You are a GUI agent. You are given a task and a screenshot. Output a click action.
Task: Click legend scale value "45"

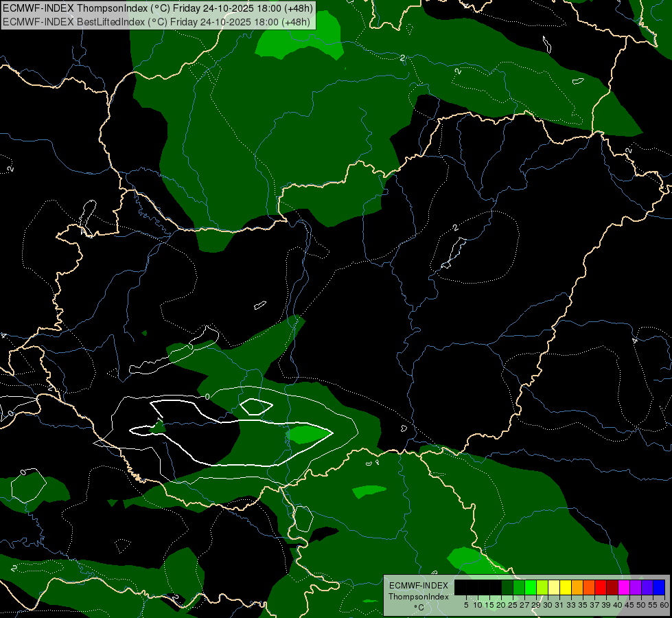(x=629, y=605)
